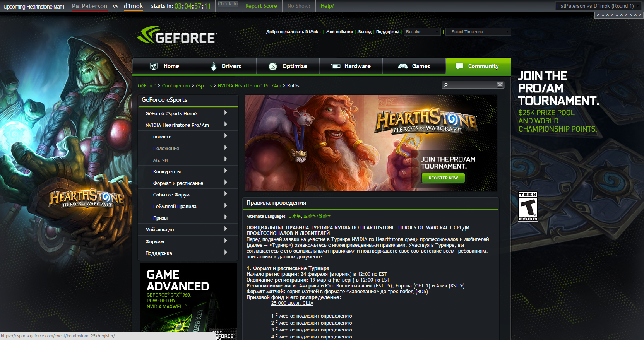
Task: Open the PatPaterson vs D1mok round dropdown
Action: [598, 6]
